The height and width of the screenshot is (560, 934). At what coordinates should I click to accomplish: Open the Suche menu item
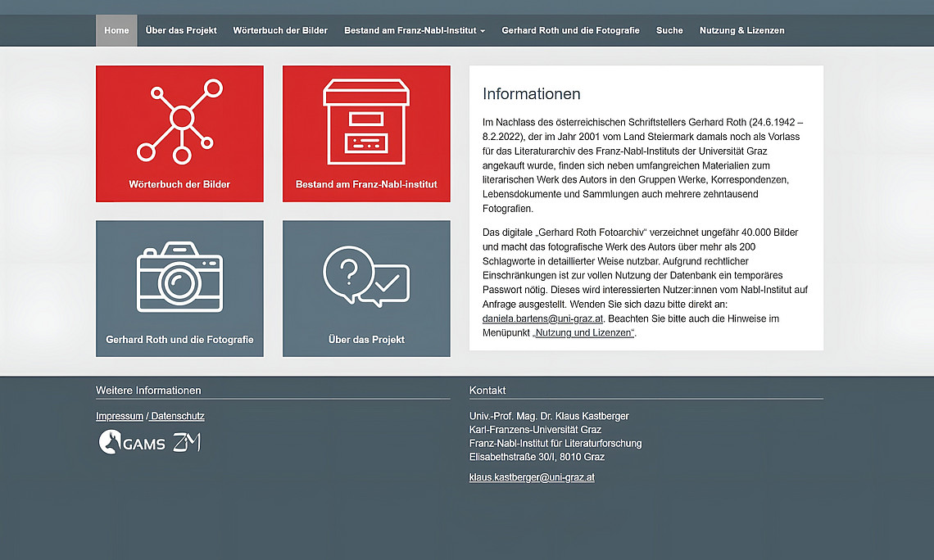coord(669,30)
